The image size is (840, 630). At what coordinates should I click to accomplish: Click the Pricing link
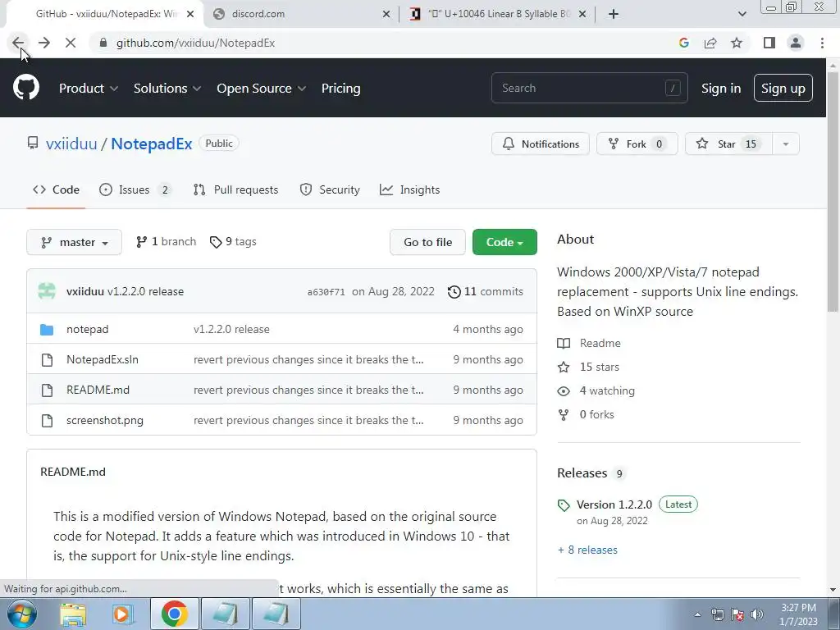click(340, 88)
